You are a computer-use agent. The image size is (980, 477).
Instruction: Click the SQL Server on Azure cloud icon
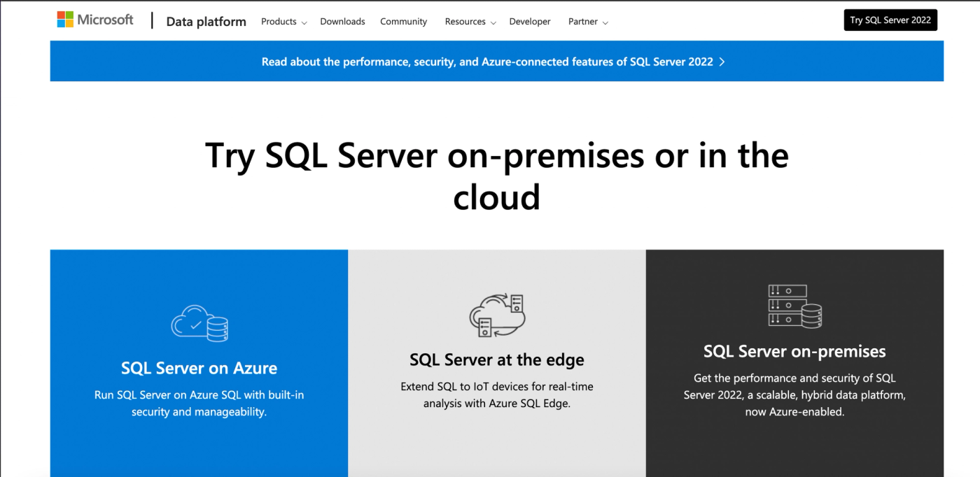pos(199,323)
